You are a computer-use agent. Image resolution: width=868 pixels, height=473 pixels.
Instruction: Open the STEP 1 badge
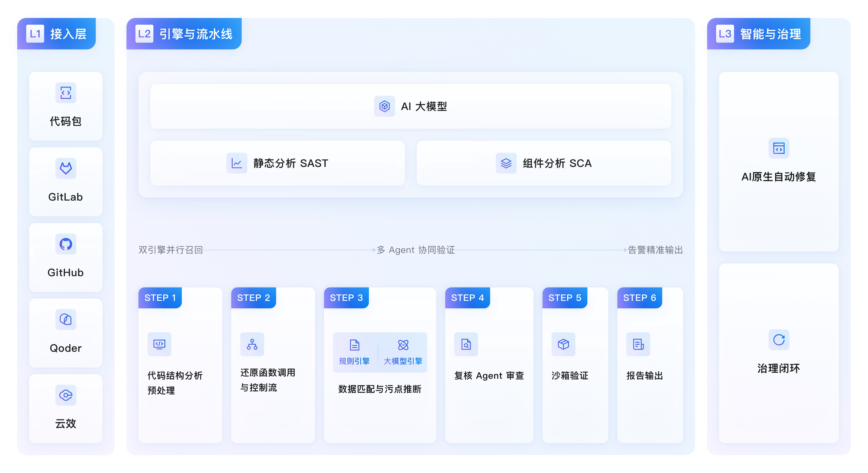[x=160, y=298]
